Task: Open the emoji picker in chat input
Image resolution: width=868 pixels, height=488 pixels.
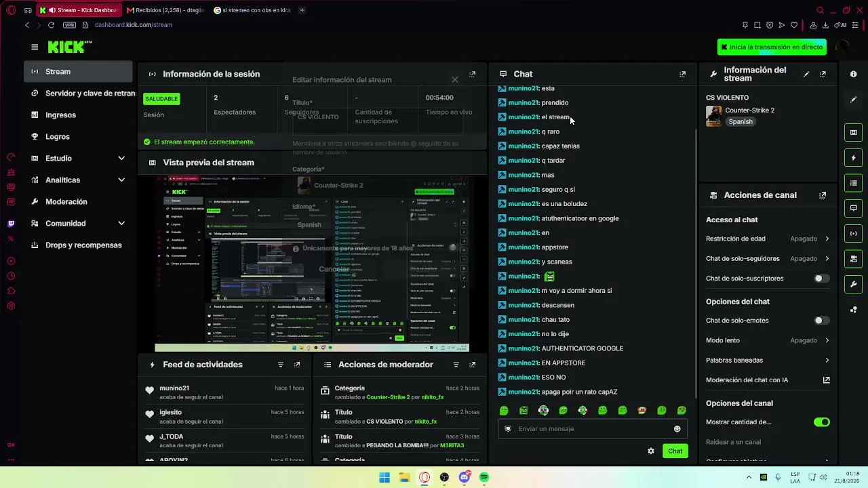Action: [x=677, y=428]
